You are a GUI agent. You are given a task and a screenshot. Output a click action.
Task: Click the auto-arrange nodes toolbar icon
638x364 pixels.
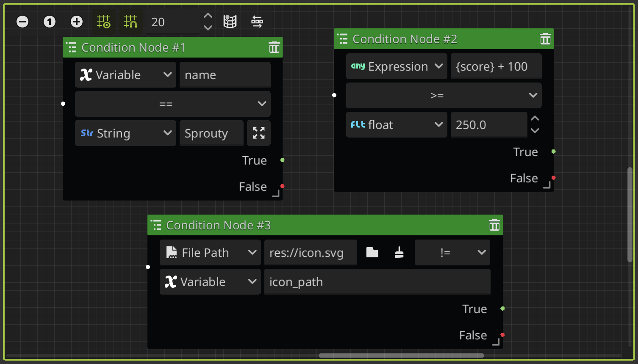pyautogui.click(x=257, y=21)
